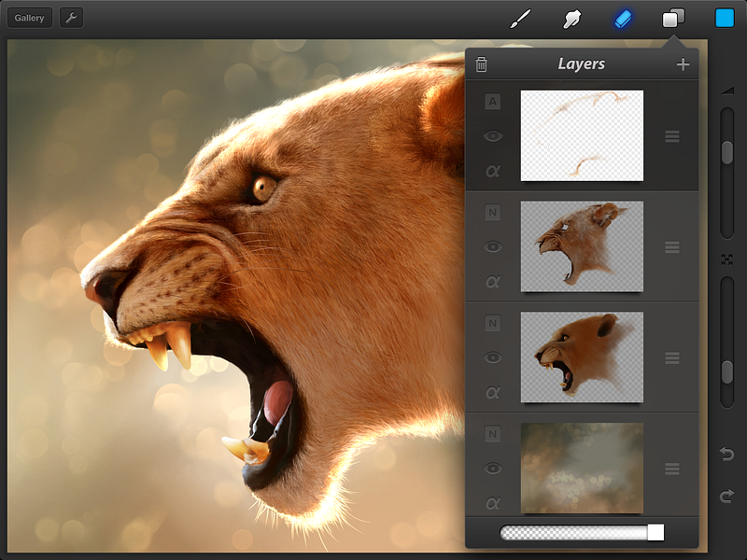This screenshot has width=747, height=560.
Task: Open the wrench settings menu
Action: pyautogui.click(x=71, y=18)
